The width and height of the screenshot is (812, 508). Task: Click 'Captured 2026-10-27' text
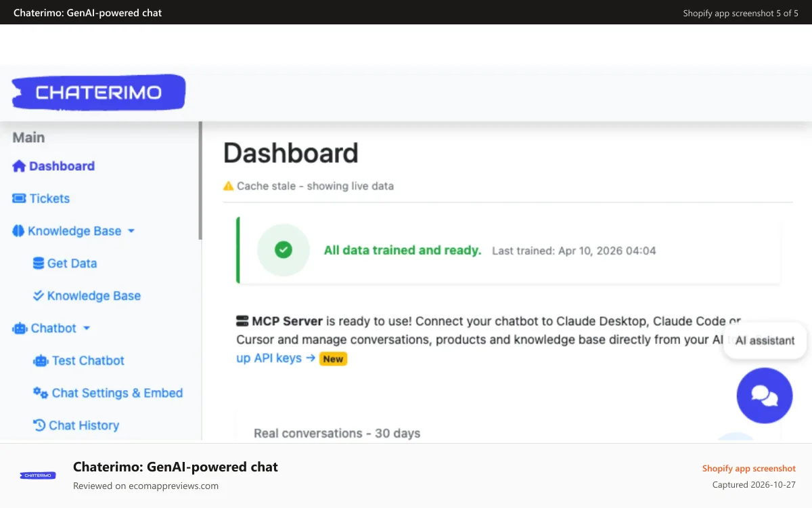pyautogui.click(x=754, y=485)
